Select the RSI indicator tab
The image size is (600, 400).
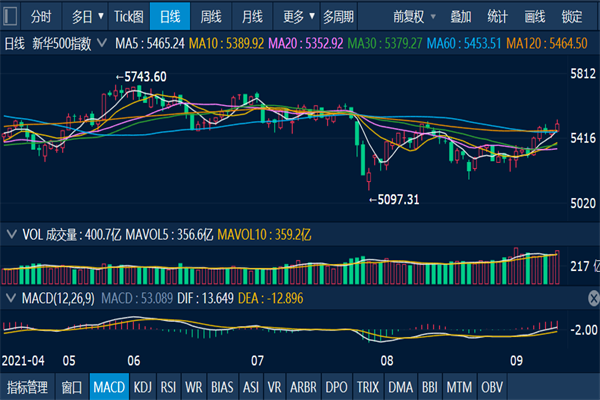coord(168,387)
